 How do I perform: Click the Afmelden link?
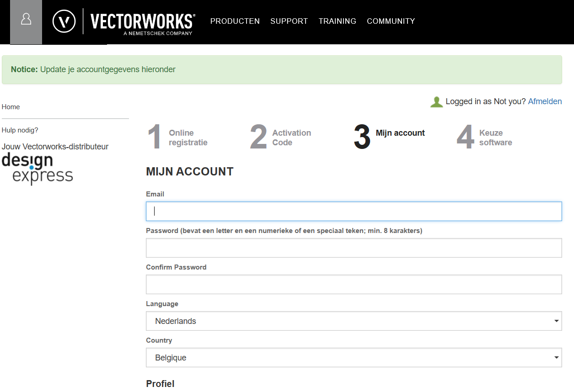pyautogui.click(x=545, y=101)
